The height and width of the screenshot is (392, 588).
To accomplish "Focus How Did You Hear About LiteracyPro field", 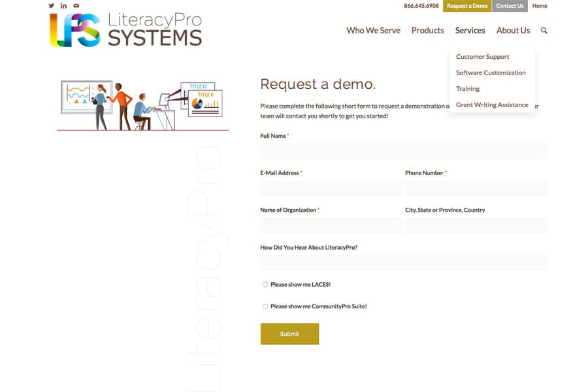I will click(x=404, y=263).
